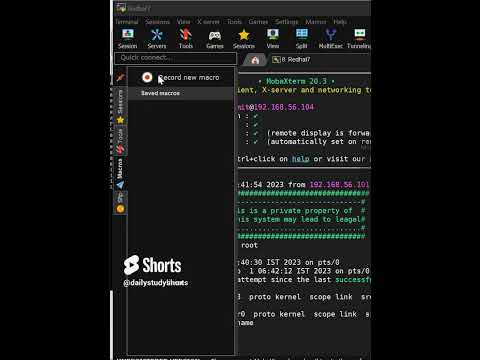Click the 192.168.56.104 address text
The height and width of the screenshot is (360, 480).
coord(284,107)
